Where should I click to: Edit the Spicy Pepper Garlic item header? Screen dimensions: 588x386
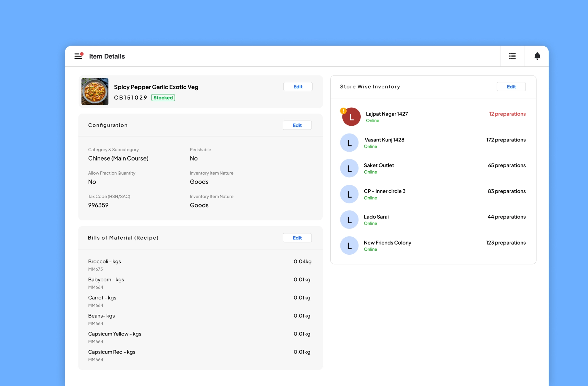click(x=298, y=87)
